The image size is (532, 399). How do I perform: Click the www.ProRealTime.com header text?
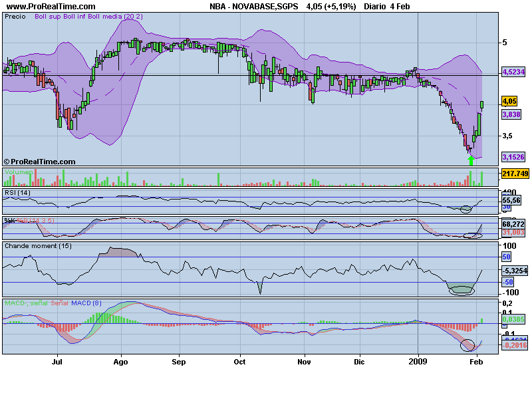tap(51, 7)
